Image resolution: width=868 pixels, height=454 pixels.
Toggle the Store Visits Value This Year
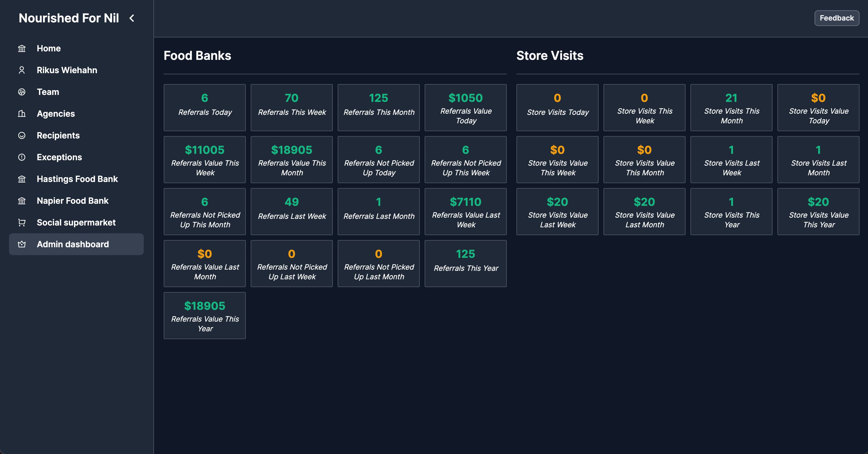pyautogui.click(x=818, y=212)
